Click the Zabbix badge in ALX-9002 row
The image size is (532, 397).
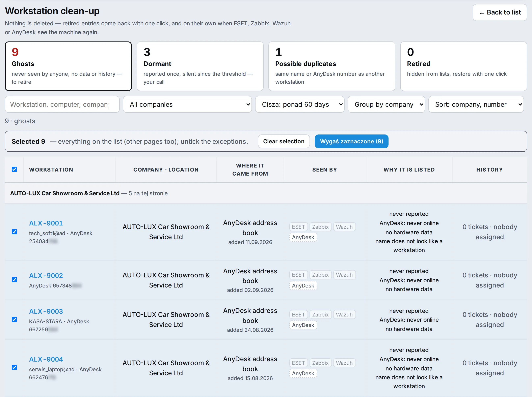tap(320, 275)
